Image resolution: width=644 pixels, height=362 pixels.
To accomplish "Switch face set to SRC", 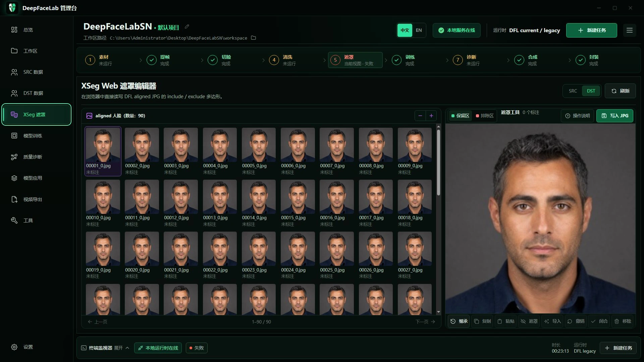I will pyautogui.click(x=573, y=91).
